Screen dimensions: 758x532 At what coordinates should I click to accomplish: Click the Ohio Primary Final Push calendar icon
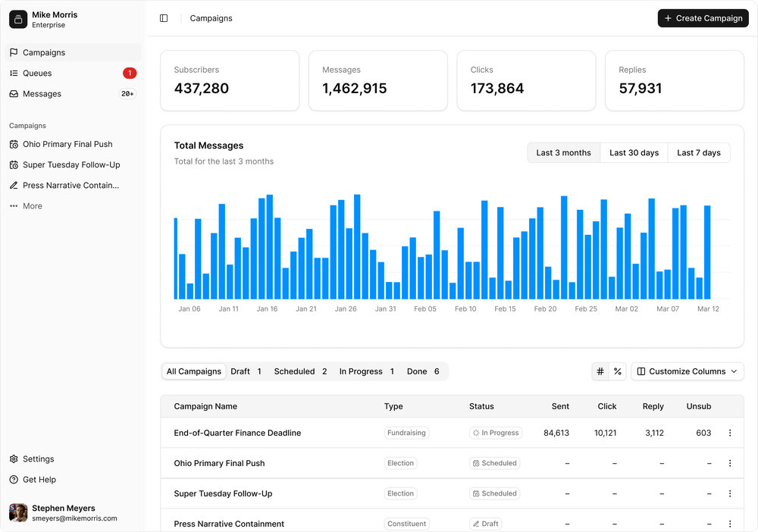click(14, 144)
